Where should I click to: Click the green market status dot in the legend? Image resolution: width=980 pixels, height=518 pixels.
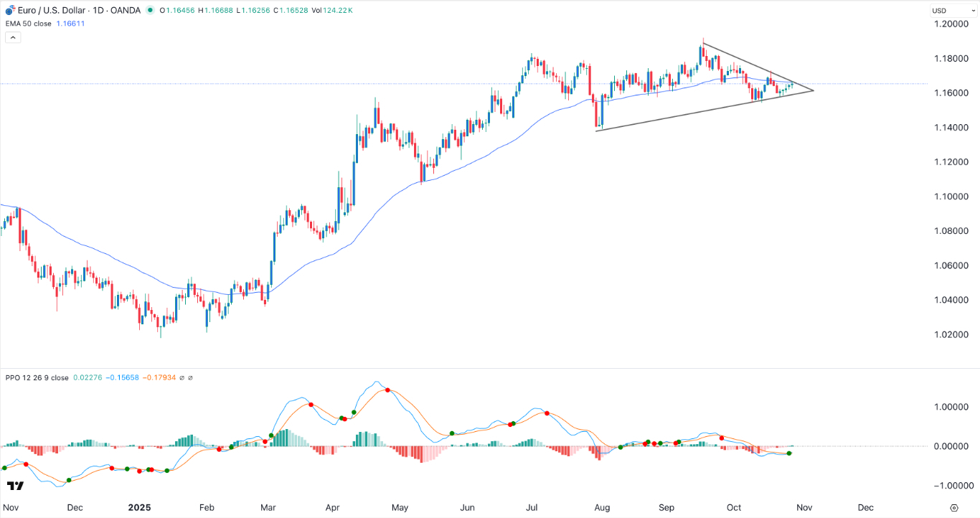pyautogui.click(x=150, y=10)
